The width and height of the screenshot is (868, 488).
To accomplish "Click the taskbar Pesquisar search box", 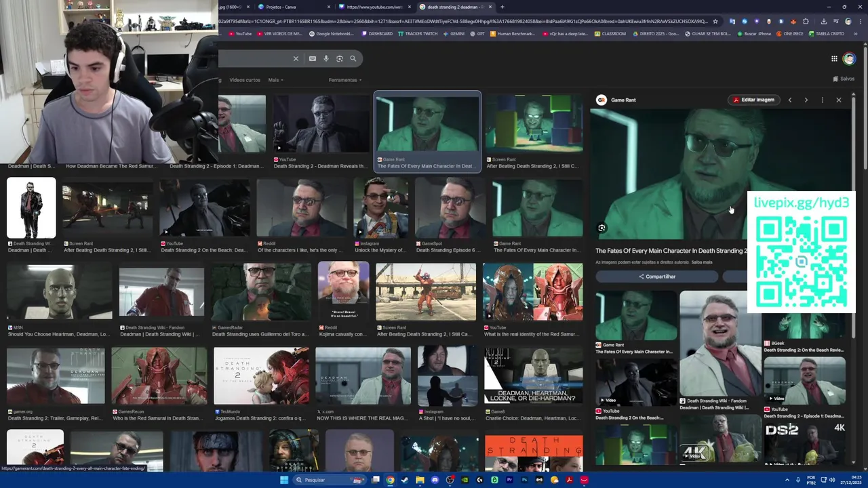I will 330,480.
